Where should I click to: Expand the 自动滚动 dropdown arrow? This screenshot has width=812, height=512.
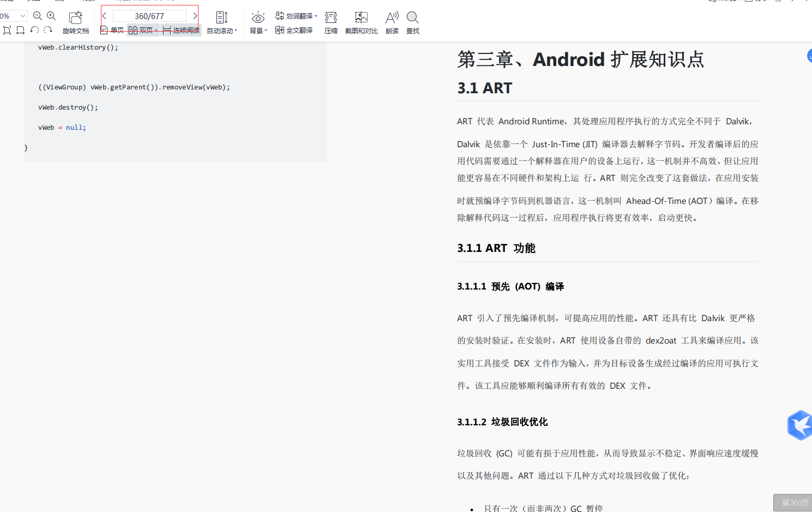(236, 31)
